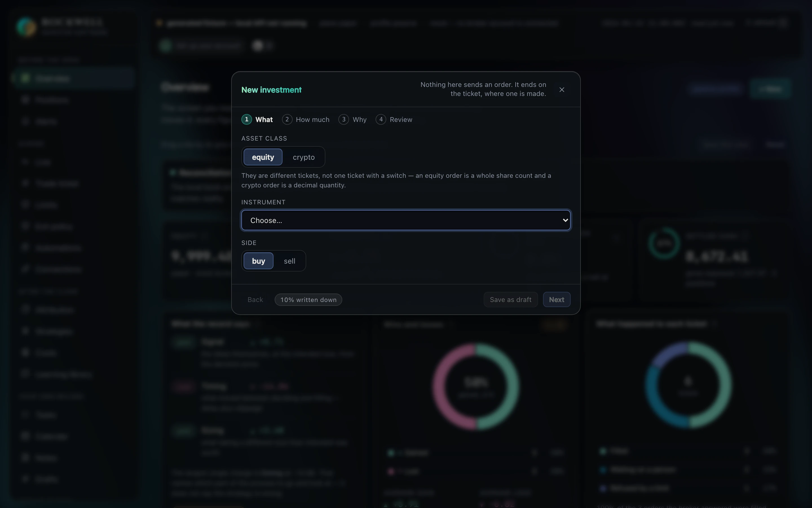This screenshot has width=812, height=508.
Task: Switch asset class to crypto
Action: (303, 157)
